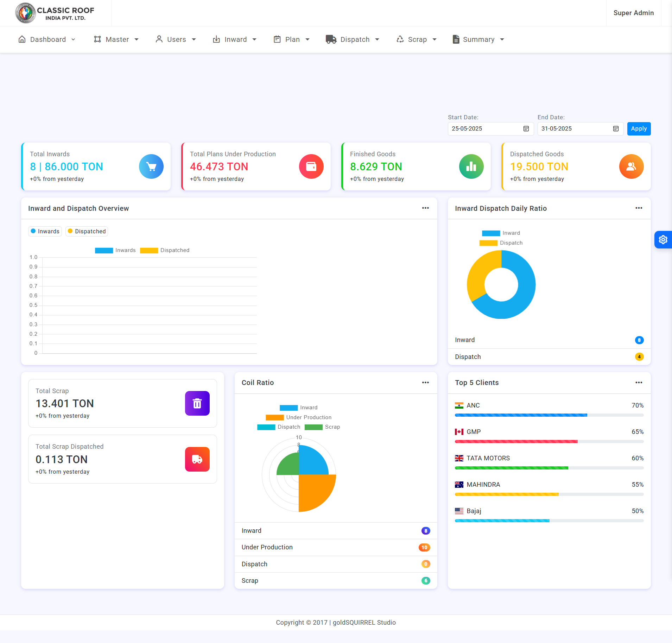The width and height of the screenshot is (672, 643).
Task: Click the Super Admin profile link
Action: (x=633, y=13)
